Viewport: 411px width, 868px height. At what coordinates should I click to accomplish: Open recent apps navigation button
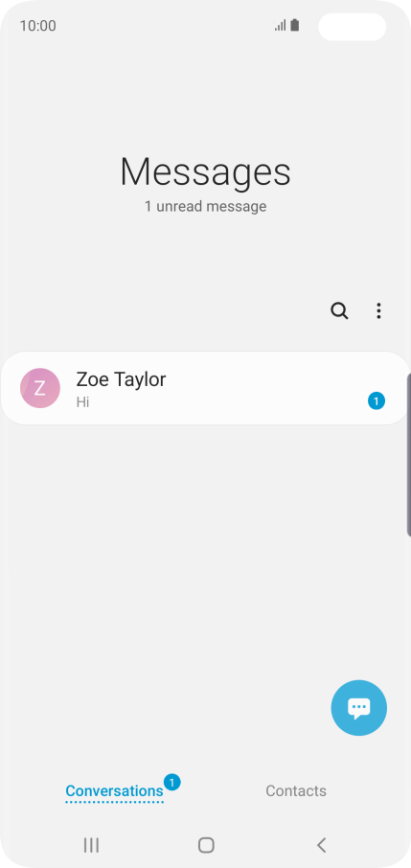pos(91,845)
